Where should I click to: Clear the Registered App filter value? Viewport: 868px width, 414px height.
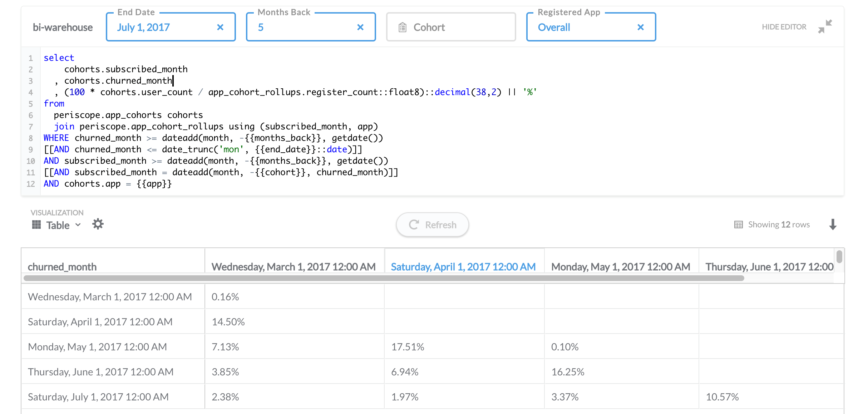(641, 27)
